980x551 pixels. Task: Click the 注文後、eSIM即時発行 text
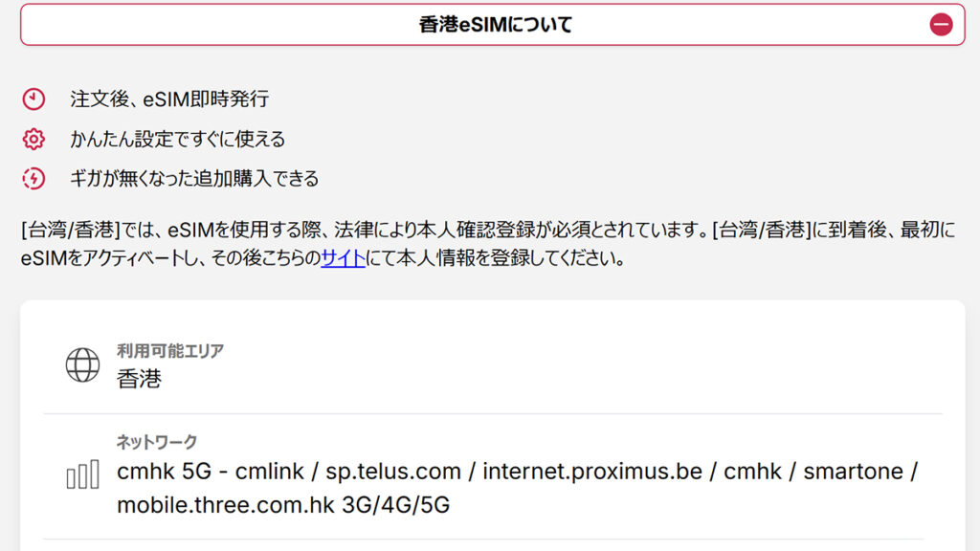tap(169, 99)
